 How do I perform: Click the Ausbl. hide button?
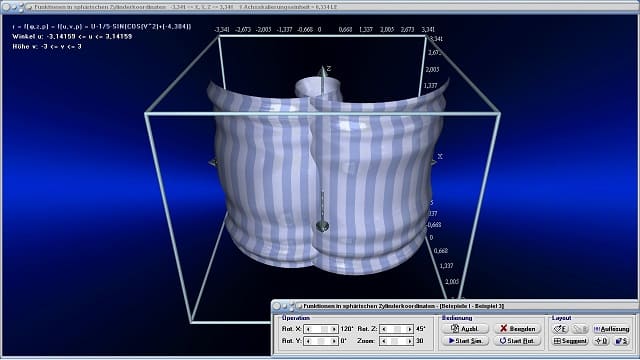tap(465, 329)
